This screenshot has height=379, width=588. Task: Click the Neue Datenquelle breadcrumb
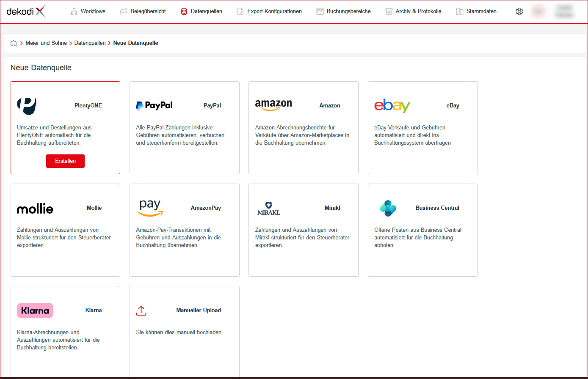(136, 43)
